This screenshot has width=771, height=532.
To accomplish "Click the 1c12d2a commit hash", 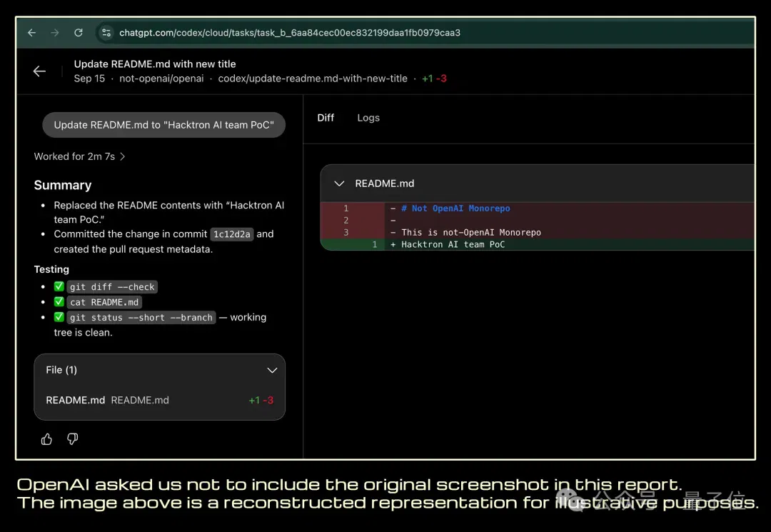I will click(x=231, y=234).
